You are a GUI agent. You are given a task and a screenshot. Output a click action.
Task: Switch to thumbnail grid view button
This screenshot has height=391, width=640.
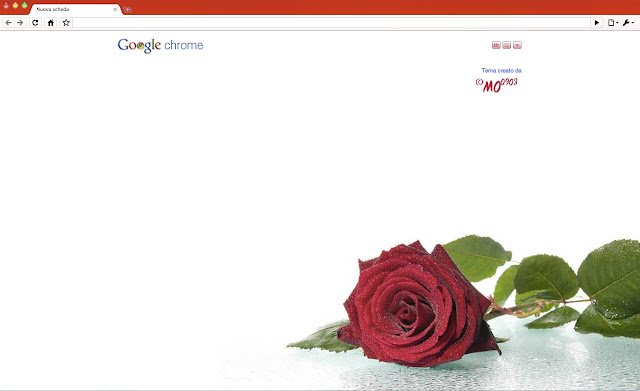(496, 45)
